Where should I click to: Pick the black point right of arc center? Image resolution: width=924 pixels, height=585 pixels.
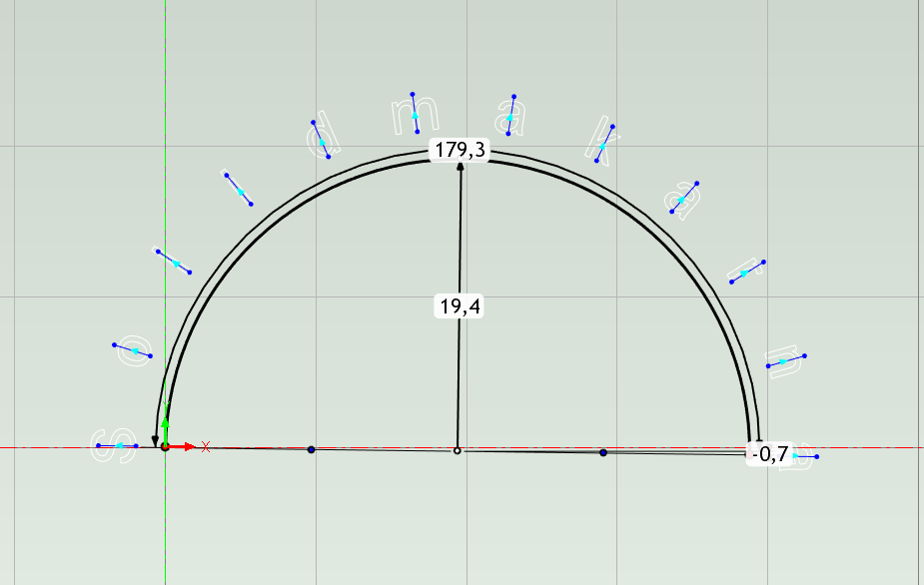(602, 452)
